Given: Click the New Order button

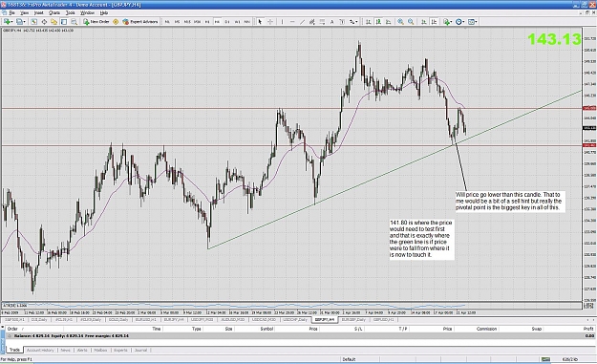Looking at the screenshot, I should (96, 22).
